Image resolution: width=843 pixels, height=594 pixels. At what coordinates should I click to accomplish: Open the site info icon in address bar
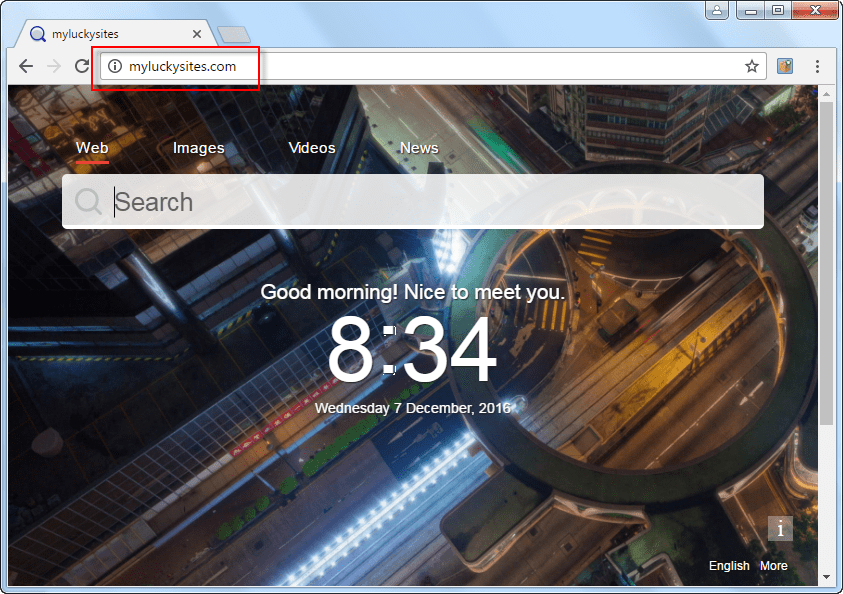coord(115,66)
